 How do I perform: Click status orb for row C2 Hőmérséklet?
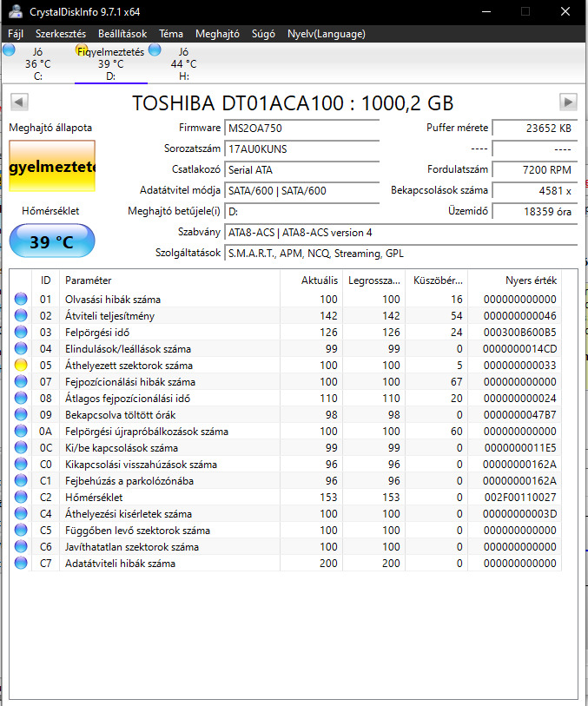[21, 497]
